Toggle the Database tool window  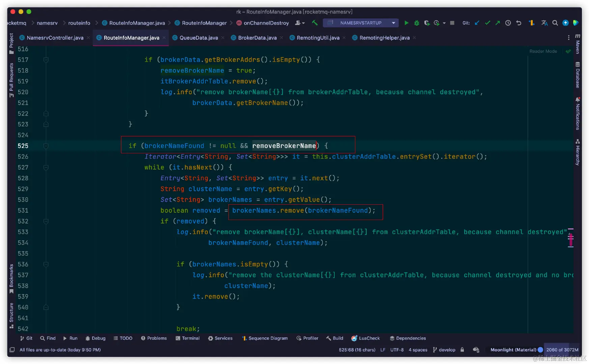click(x=578, y=75)
